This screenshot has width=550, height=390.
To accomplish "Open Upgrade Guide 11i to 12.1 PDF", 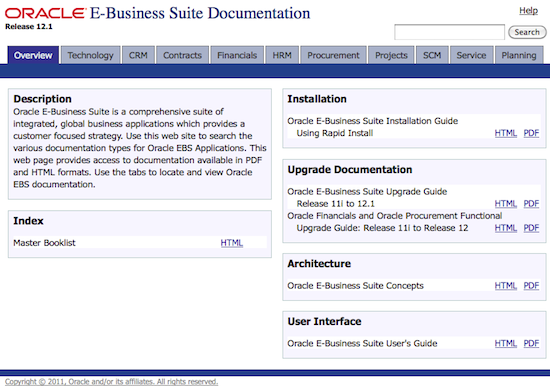I will pyautogui.click(x=531, y=203).
